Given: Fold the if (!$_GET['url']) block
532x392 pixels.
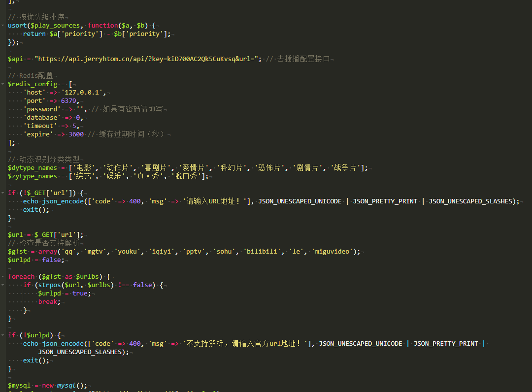Looking at the screenshot, I should 3,193.
